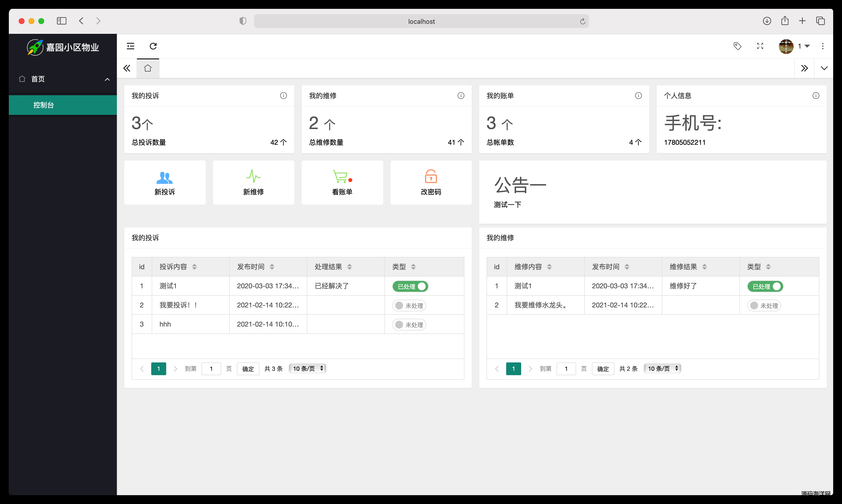Click info icon on 我的账单 card
842x504 pixels.
click(x=638, y=96)
